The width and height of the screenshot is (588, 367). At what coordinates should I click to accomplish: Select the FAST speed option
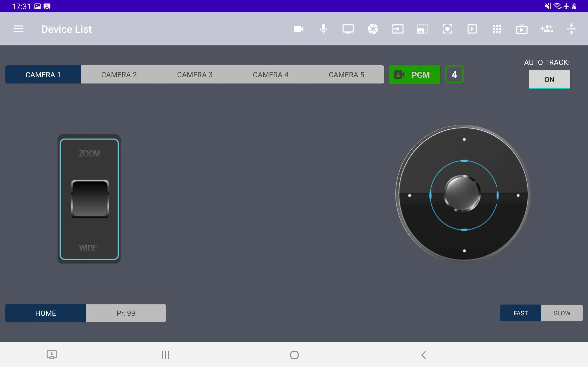coord(520,313)
